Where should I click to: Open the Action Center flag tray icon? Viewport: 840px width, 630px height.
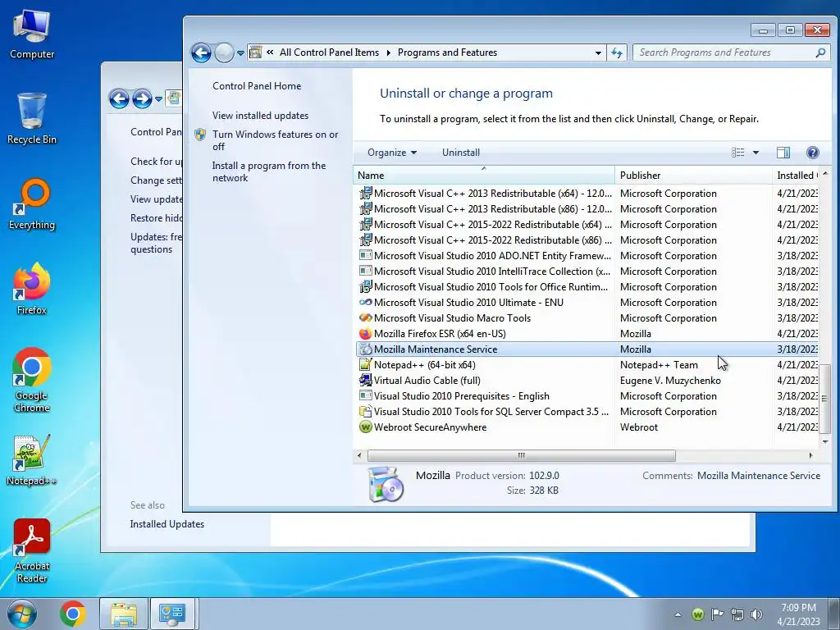click(x=717, y=614)
